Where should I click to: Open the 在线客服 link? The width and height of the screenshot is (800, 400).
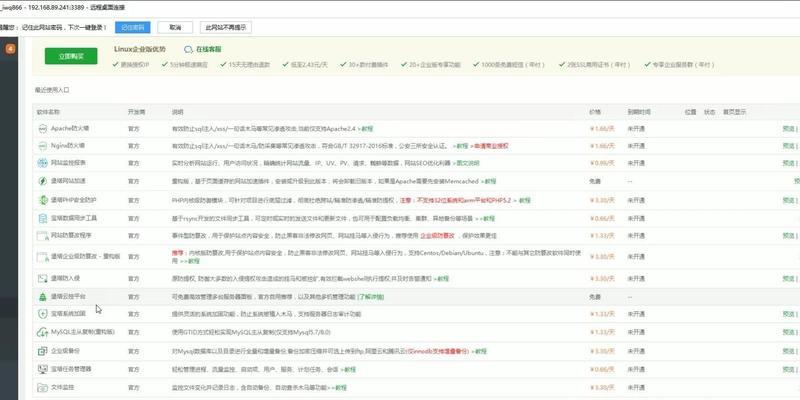click(209, 49)
